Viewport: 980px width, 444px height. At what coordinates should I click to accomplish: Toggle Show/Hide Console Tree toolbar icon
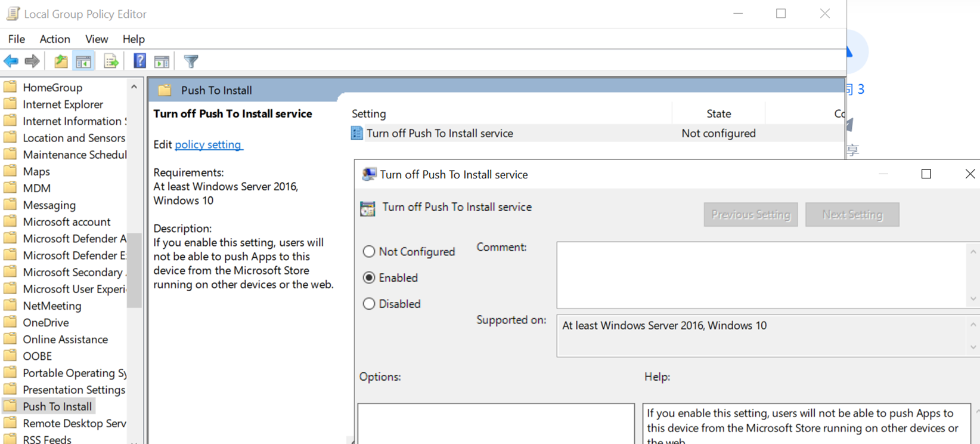click(x=83, y=61)
